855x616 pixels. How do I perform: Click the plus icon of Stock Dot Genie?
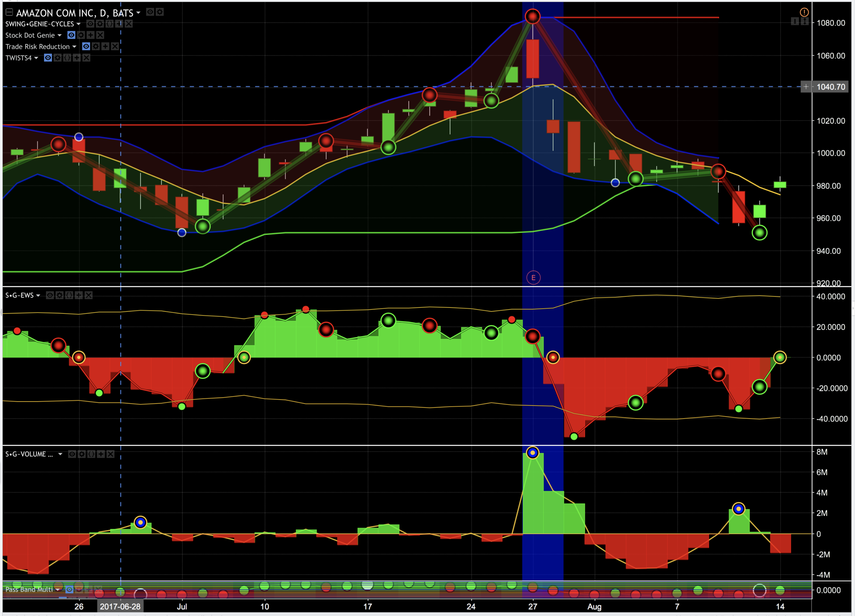(91, 35)
